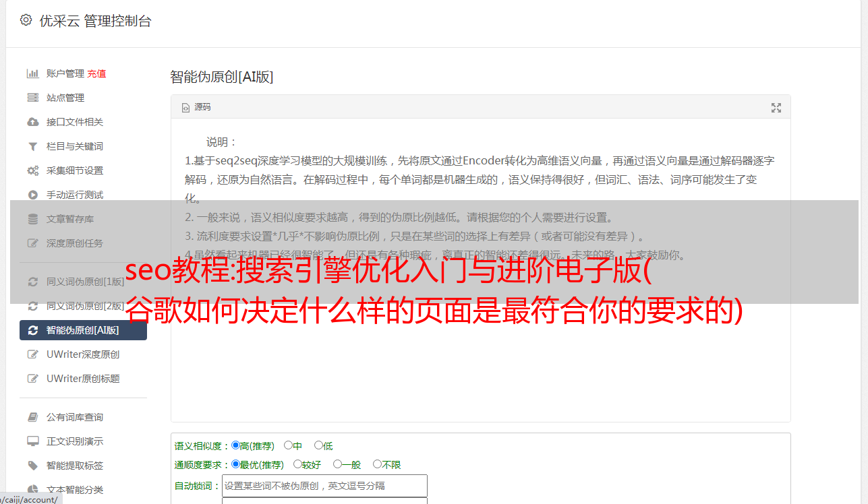The width and height of the screenshot is (868, 504).
Task: Choose 通顺度要求 不限 radio option
Action: click(x=377, y=464)
